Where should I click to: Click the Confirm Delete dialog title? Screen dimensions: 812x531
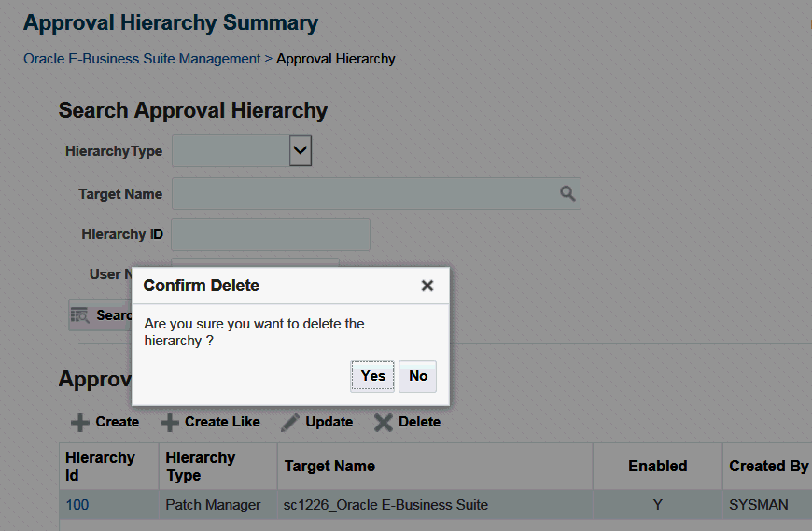pyautogui.click(x=202, y=286)
